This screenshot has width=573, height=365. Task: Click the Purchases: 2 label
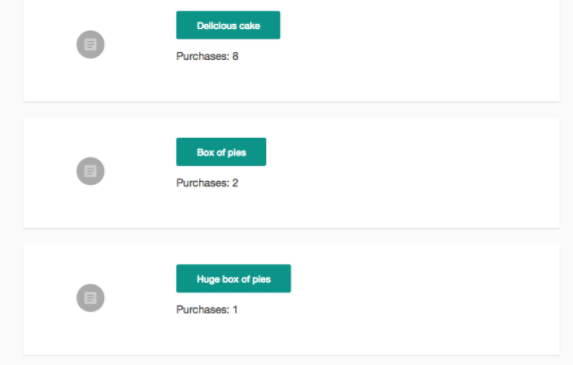click(x=207, y=183)
